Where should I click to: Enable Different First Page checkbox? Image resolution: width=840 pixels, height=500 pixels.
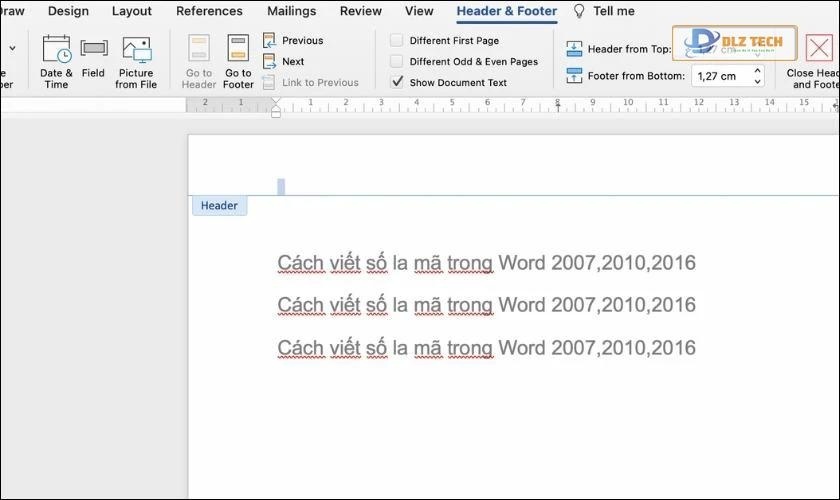[397, 40]
